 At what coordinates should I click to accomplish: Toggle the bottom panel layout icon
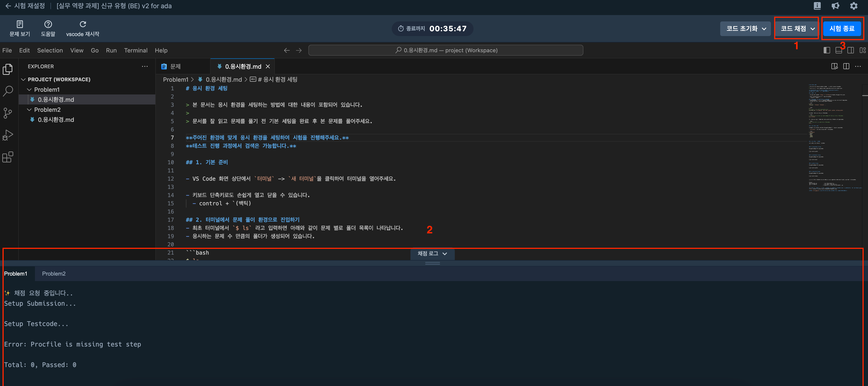(839, 50)
